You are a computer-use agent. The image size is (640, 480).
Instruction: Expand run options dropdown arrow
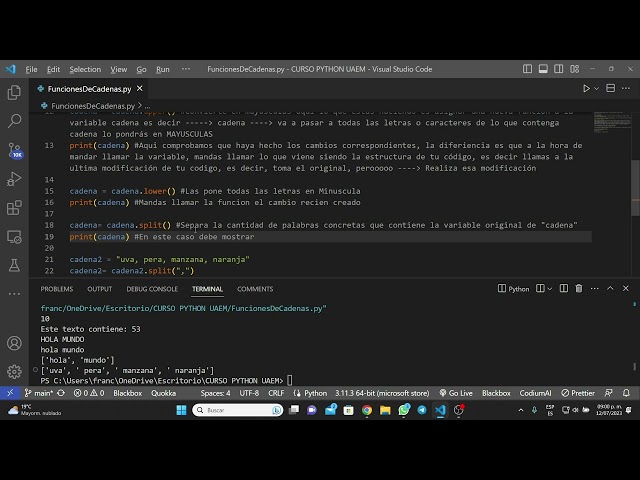pos(596,88)
